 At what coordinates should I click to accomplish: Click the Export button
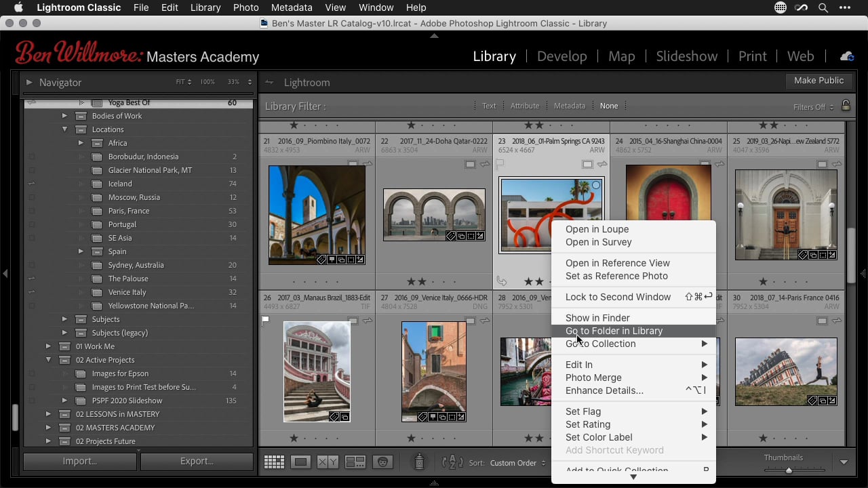pos(197,461)
